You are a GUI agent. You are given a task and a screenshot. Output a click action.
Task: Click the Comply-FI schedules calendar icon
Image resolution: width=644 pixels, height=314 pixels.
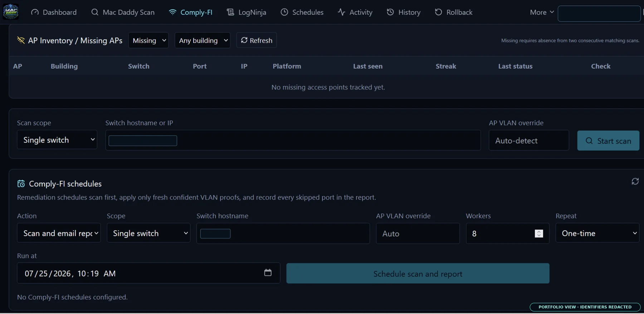click(x=21, y=184)
